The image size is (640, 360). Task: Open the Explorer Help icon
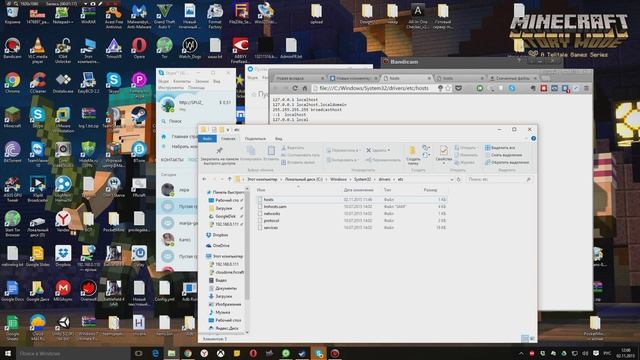coord(533,139)
